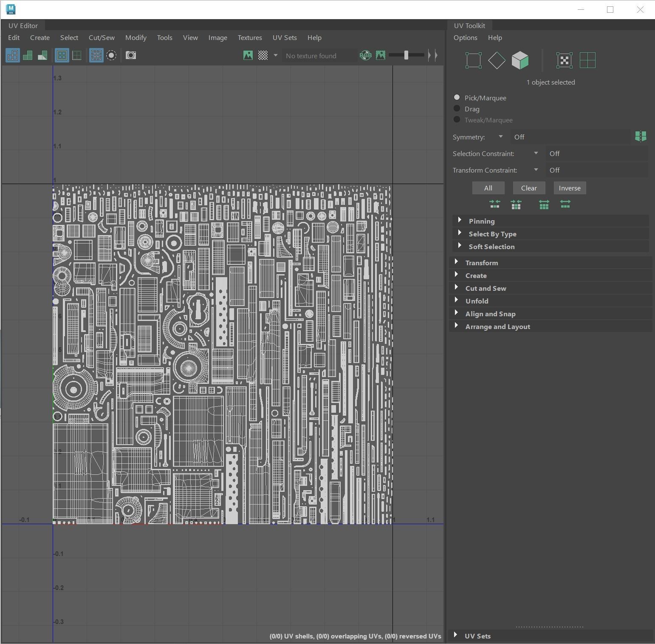The image size is (655, 644).
Task: Open the Cut/Sew menu
Action: pos(102,37)
